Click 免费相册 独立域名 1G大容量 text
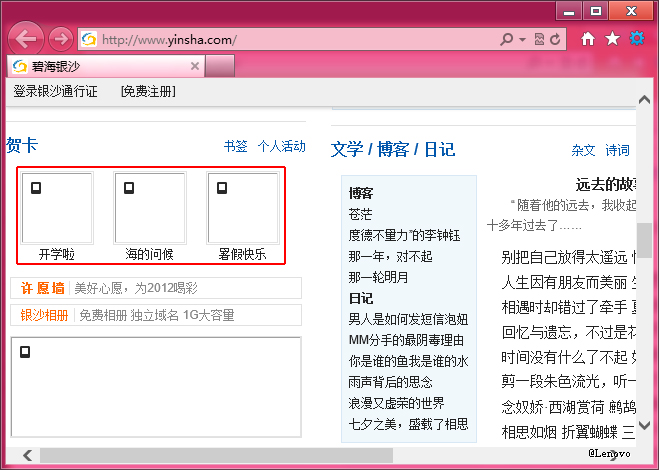 click(157, 315)
